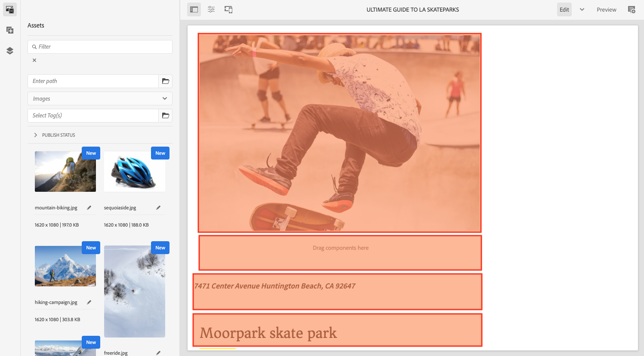Open the Components panel icon

click(10, 30)
